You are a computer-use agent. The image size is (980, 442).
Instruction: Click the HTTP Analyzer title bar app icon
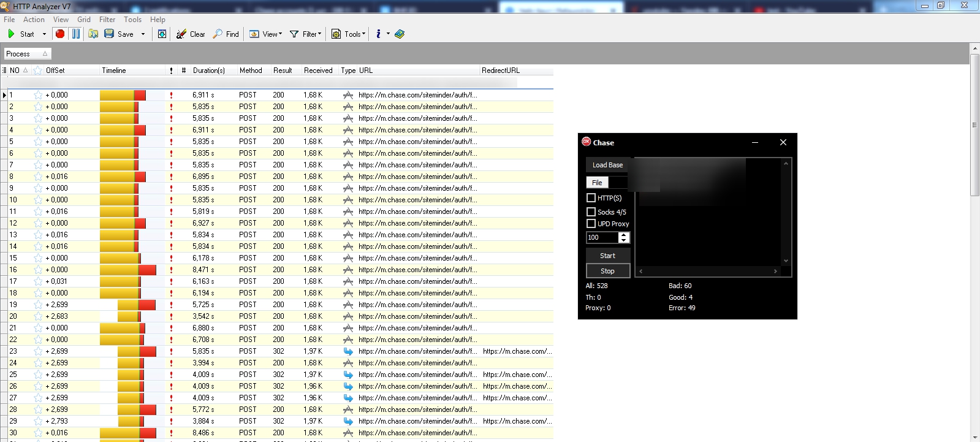coord(5,6)
